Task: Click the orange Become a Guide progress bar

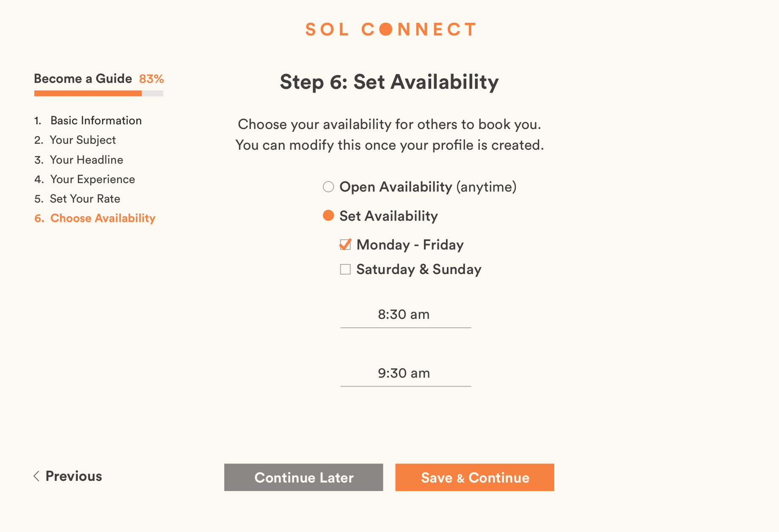Action: [88, 93]
